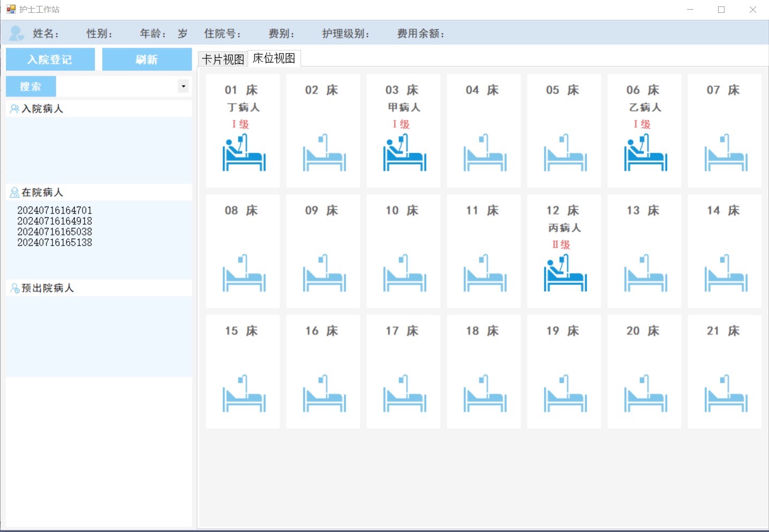This screenshot has width=769, height=532.
Task: Select the empty bed icon for bed 15
Action: click(x=244, y=393)
